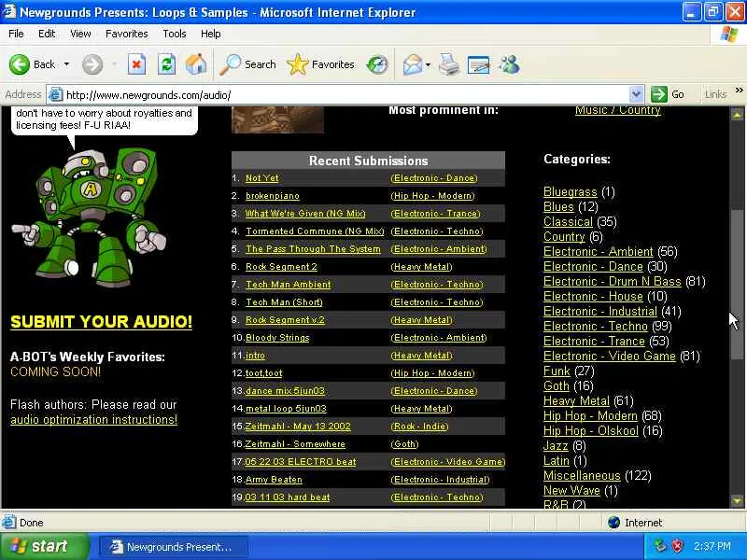Open Funk category link
Screen dimensions: 747x560
coord(557,371)
